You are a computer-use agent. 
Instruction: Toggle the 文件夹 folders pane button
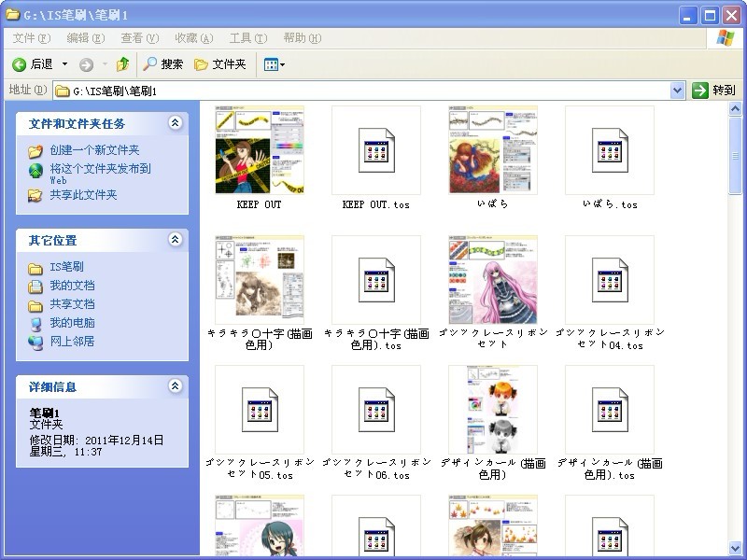tap(220, 64)
